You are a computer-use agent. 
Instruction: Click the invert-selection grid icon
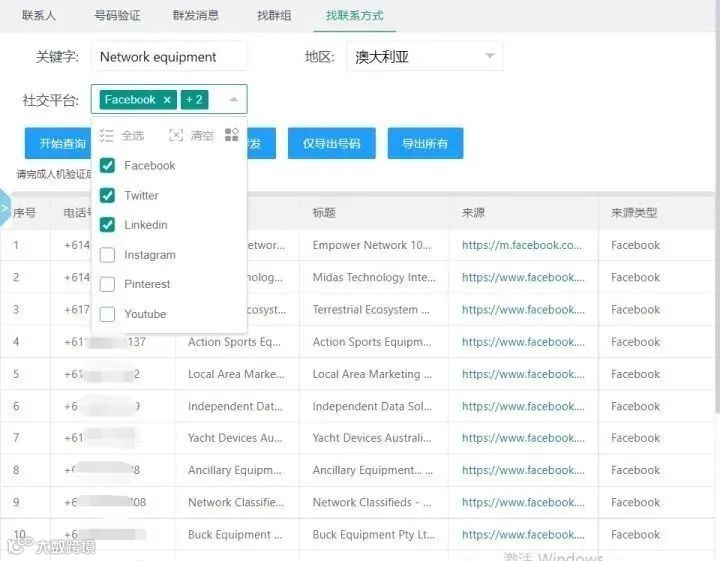click(231, 135)
